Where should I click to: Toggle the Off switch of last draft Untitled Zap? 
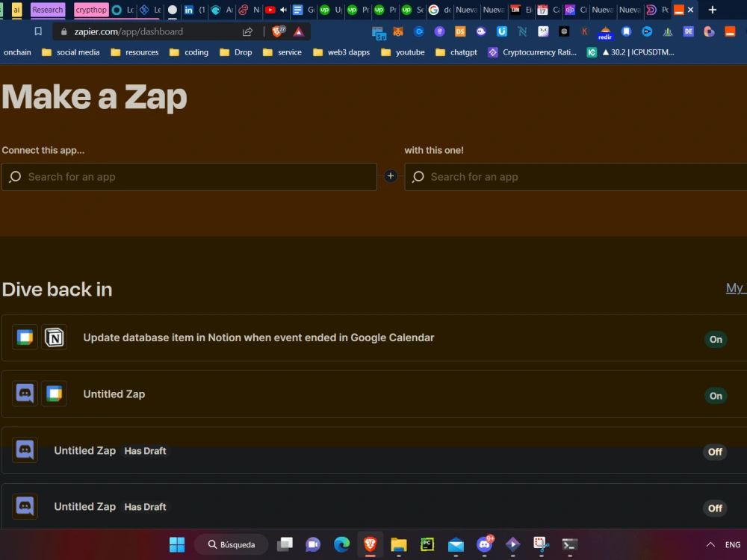click(x=715, y=508)
